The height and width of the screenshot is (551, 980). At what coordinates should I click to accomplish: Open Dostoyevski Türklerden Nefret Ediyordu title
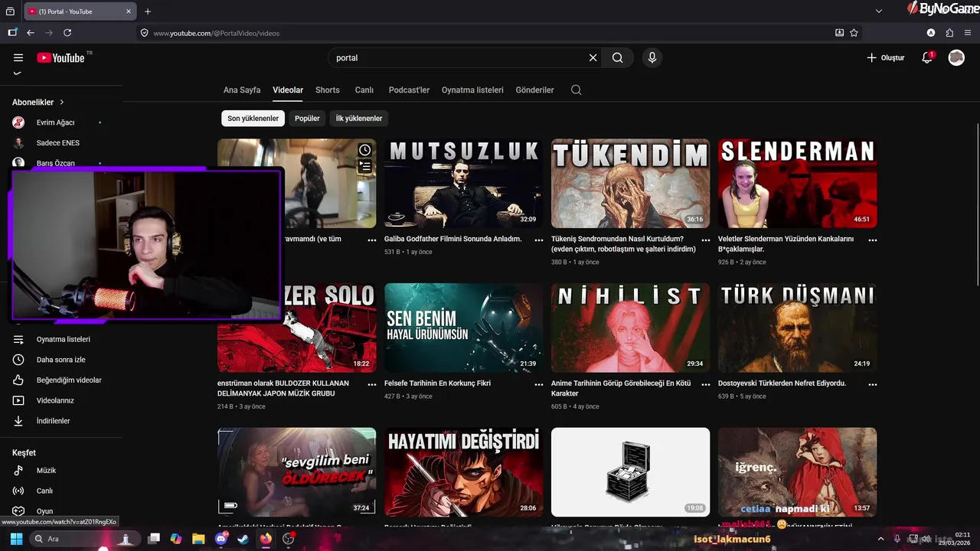[782, 383]
